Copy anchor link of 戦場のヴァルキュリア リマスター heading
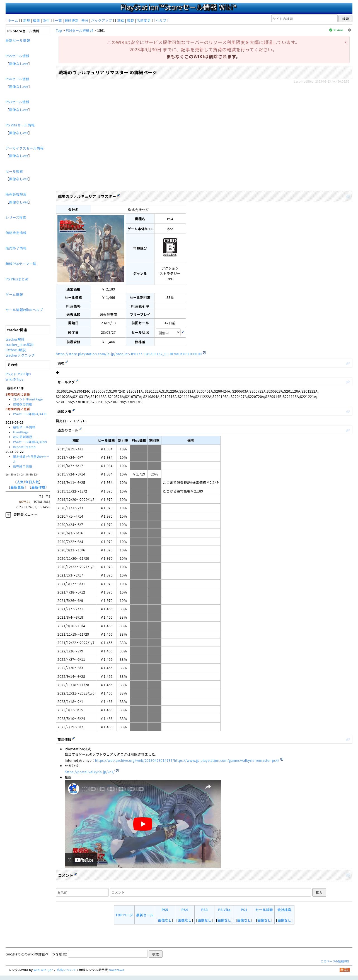Viewport: 358px width, 980px height. [347, 196]
